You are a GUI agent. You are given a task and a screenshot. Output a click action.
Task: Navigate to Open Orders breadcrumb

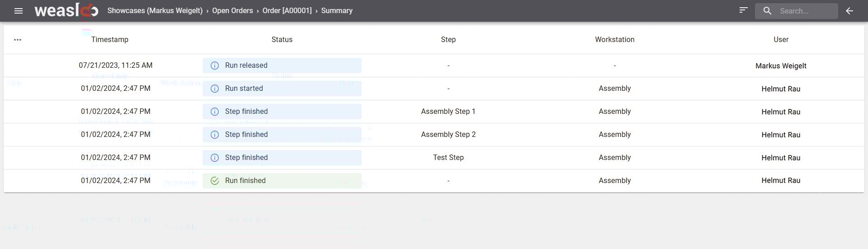(x=232, y=11)
